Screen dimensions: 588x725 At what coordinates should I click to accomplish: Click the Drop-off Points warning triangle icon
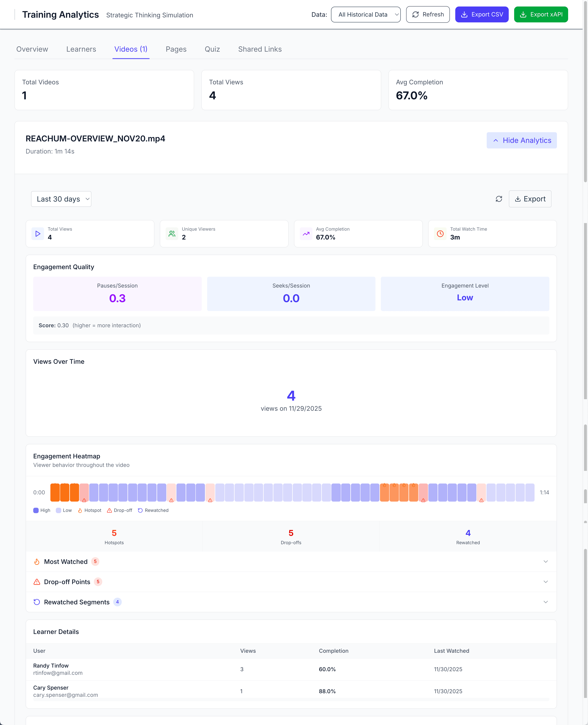pyautogui.click(x=37, y=582)
